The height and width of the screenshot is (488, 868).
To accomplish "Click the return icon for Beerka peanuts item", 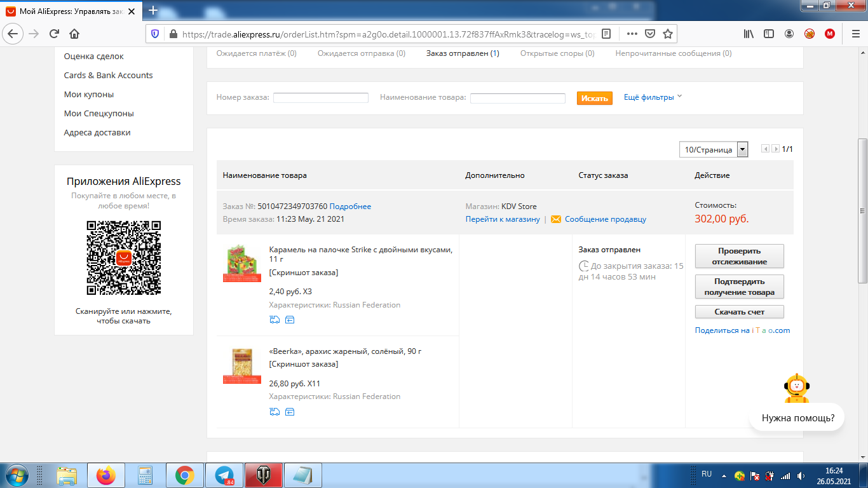I will [290, 412].
